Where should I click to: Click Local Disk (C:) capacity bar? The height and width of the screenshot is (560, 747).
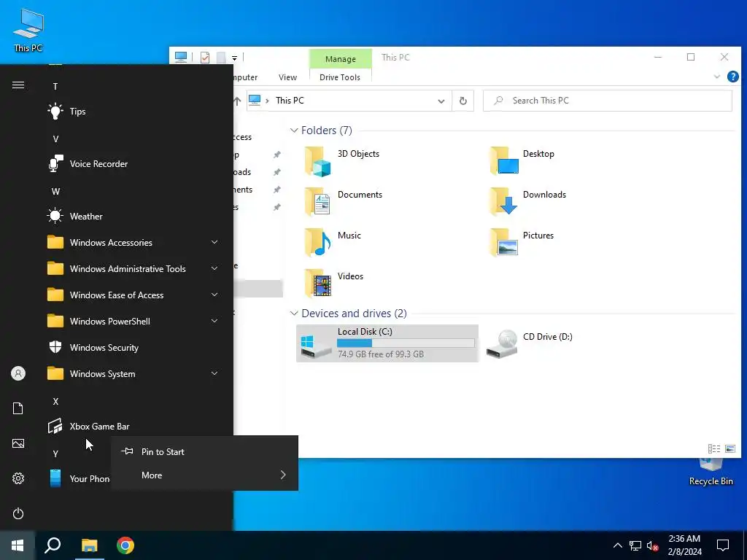(x=406, y=343)
